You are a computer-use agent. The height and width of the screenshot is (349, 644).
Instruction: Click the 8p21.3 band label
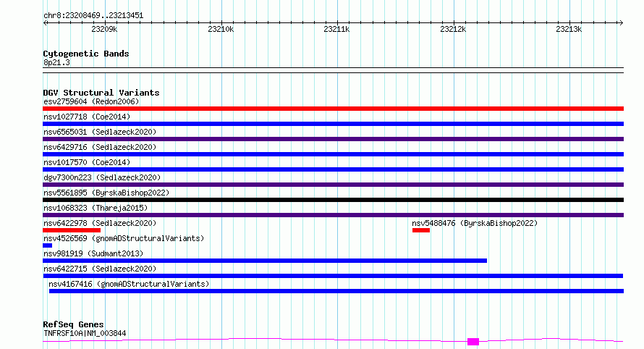[56, 62]
